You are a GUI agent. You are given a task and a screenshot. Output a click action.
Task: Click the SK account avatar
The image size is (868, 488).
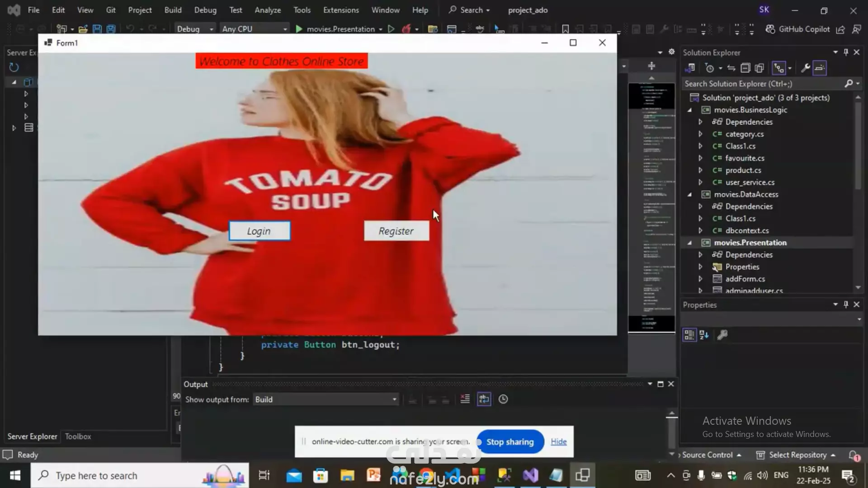(764, 10)
